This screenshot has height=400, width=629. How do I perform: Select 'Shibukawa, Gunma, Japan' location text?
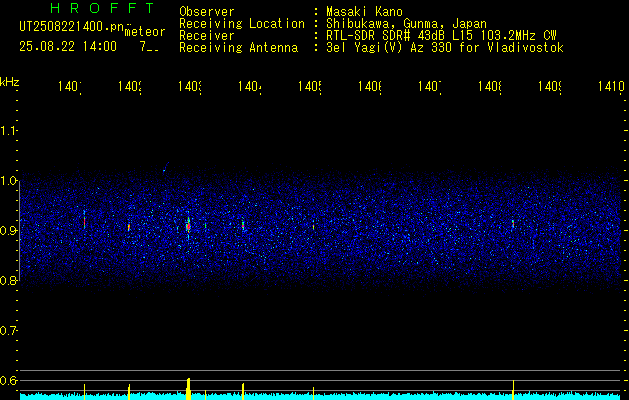tap(406, 24)
